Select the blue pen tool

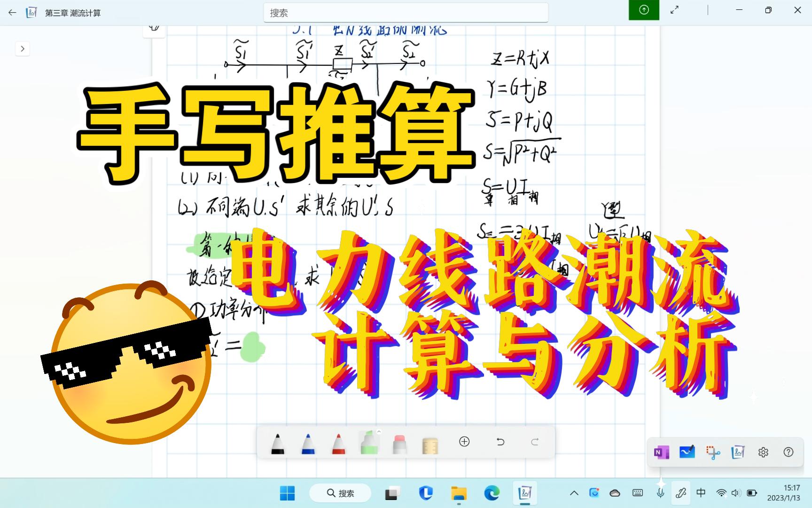[x=308, y=442]
